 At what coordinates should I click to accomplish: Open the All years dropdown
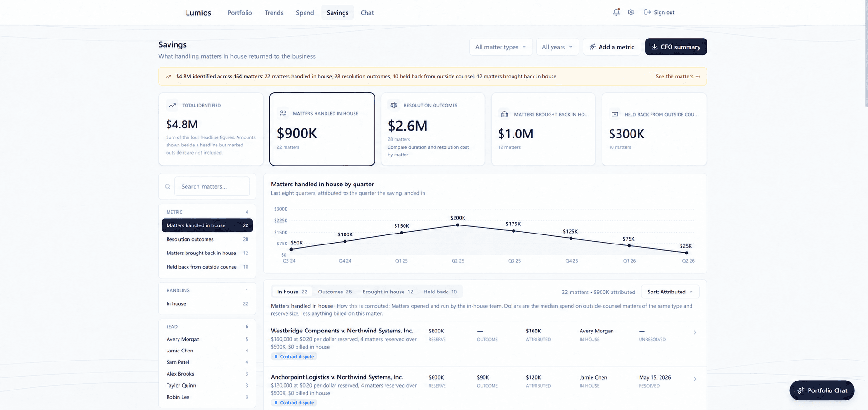(x=557, y=47)
